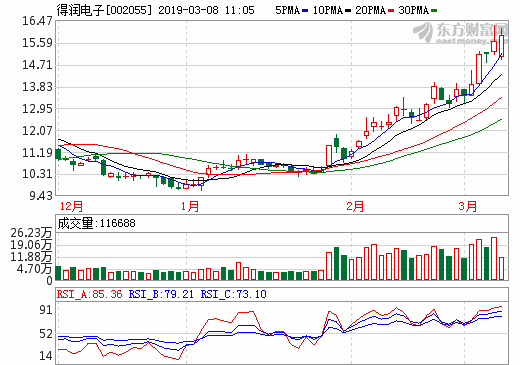Viewport: 520px width, 365px height.
Task: Click the green 30PMA color swatch
Action: tap(434, 11)
